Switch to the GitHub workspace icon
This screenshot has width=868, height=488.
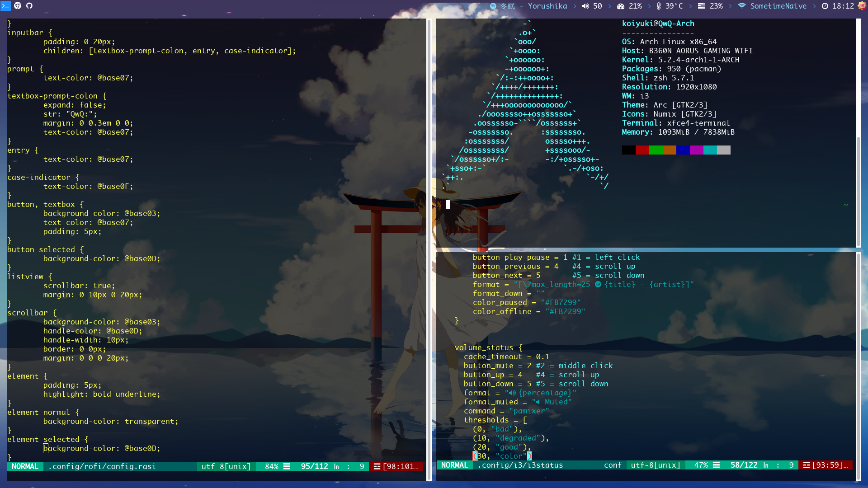[x=29, y=5]
